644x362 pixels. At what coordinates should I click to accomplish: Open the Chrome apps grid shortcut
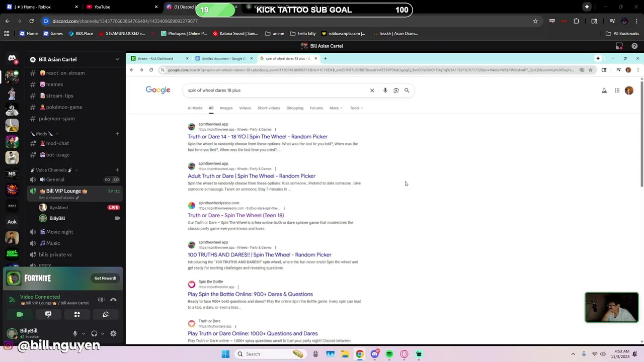tap(7, 33)
